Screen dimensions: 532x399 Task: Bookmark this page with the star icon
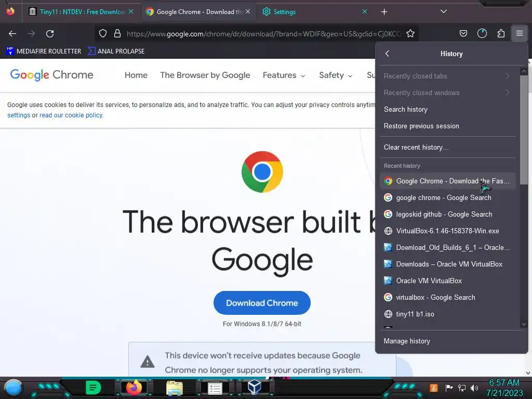tap(410, 33)
